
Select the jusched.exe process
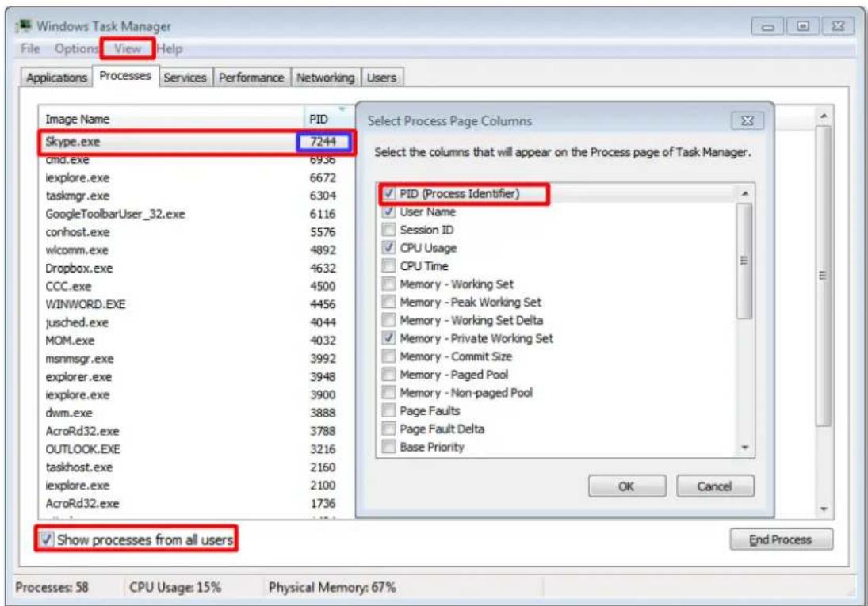(197, 322)
